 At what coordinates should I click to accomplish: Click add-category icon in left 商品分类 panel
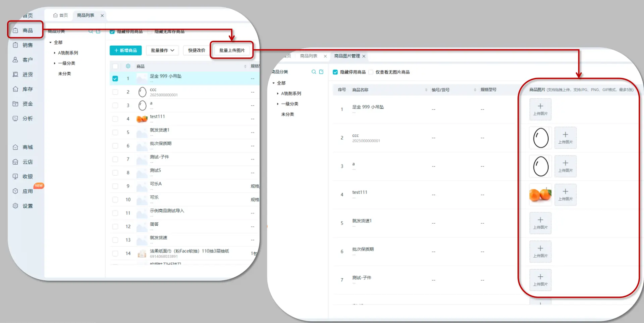click(x=98, y=31)
